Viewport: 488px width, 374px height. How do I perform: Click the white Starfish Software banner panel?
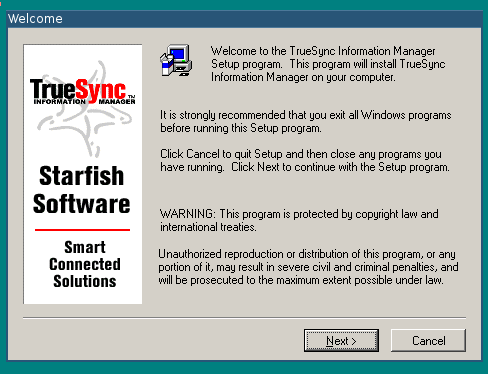(x=83, y=174)
